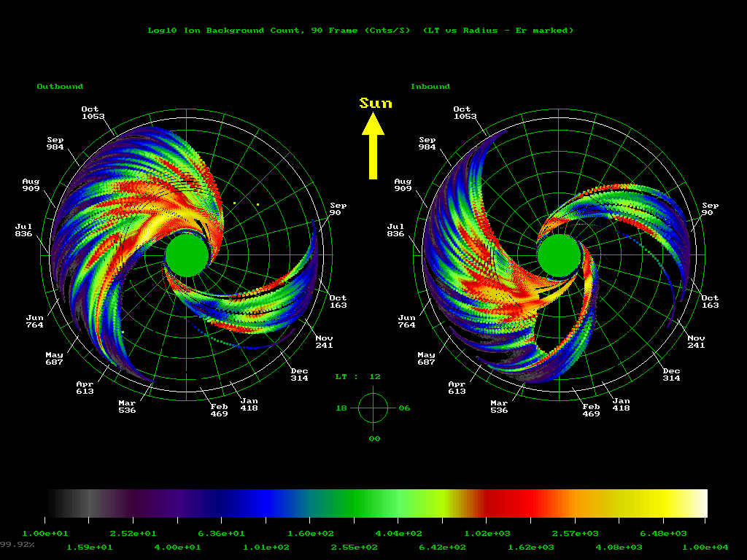Click 'Oct 163' label in Inbound plot
747x560 pixels.
click(x=710, y=301)
